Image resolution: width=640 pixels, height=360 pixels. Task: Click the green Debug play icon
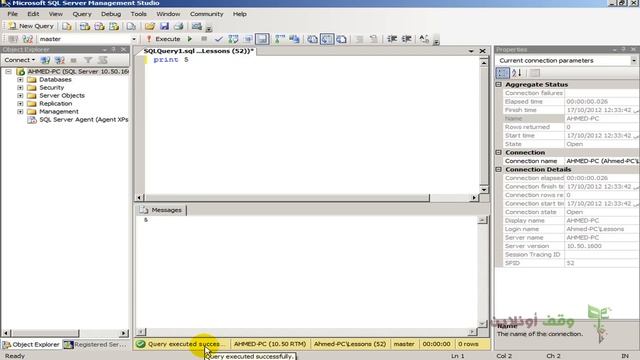(190, 39)
